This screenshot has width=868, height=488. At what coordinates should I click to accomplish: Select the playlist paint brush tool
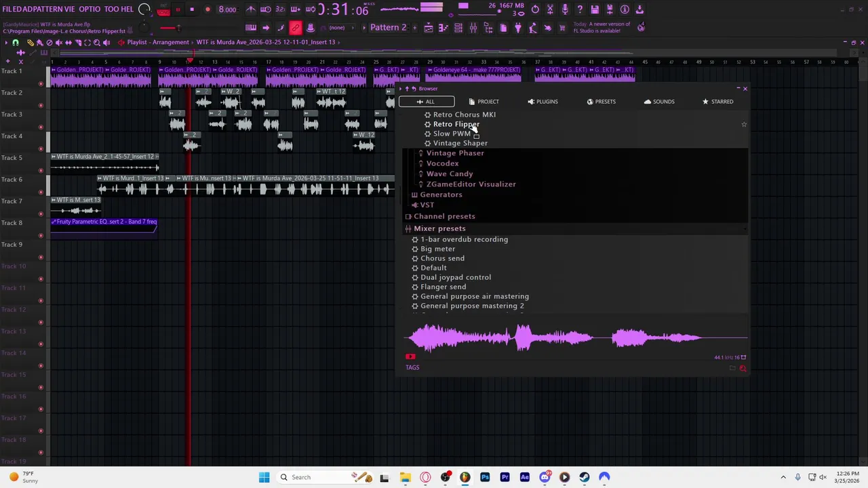pos(39,43)
